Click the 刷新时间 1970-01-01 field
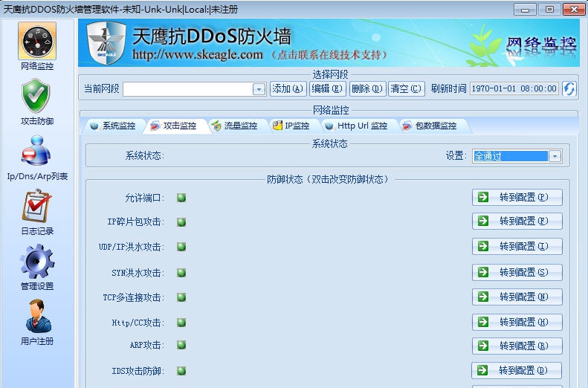Viewport: 588px width, 388px height. [x=514, y=89]
